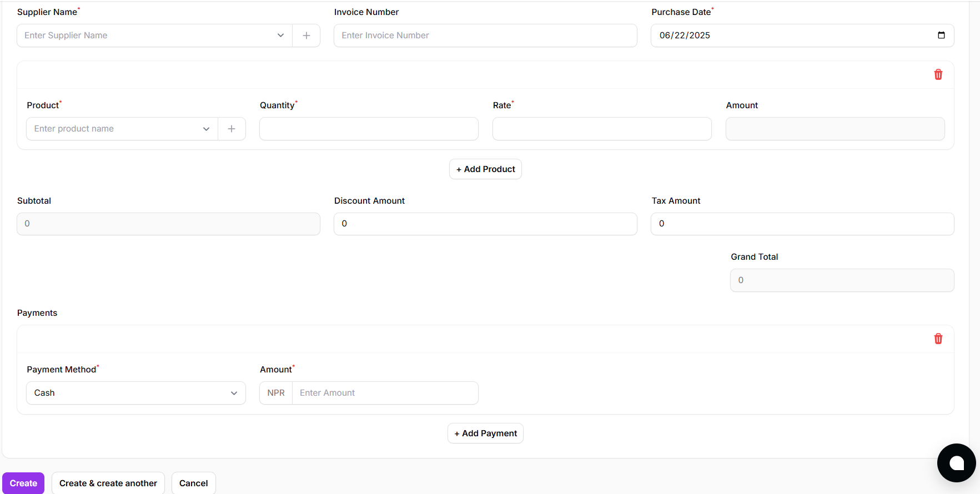Screen dimensions: 980x494
Task: Delete the product row with trash icon
Action: click(938, 74)
